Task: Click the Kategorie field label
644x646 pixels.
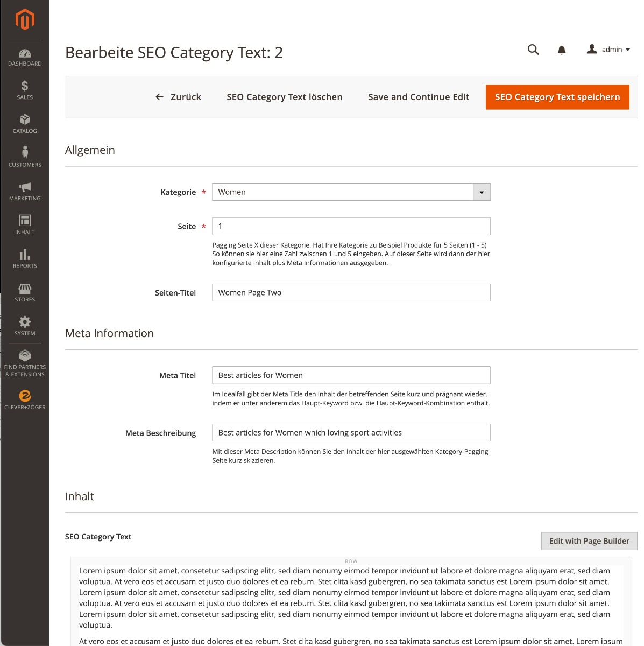Action: click(178, 192)
